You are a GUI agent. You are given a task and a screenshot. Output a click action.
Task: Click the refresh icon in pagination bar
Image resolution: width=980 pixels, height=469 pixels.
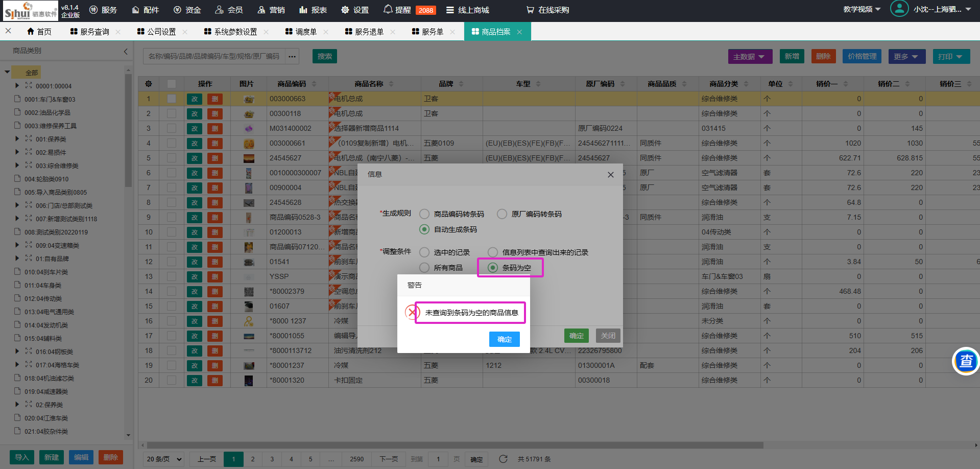(x=503, y=459)
